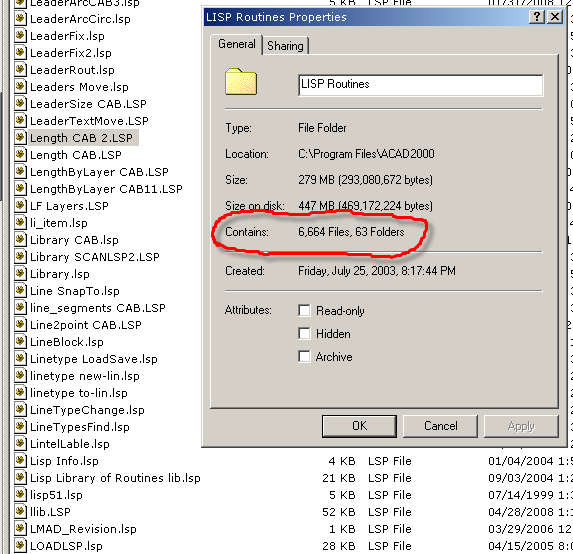The height and width of the screenshot is (554, 573).
Task: Click the LeaderFix.lsp file icon
Action: tap(20, 36)
